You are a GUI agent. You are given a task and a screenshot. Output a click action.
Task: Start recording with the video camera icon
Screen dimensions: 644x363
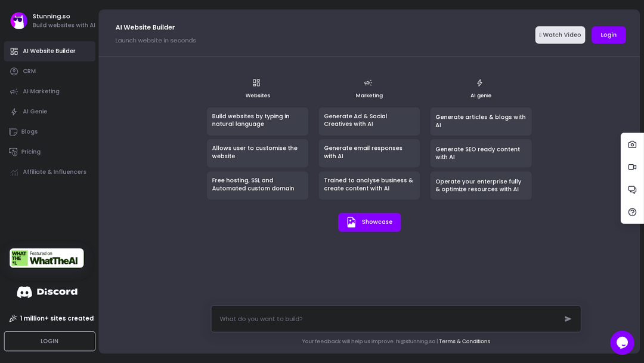click(632, 167)
